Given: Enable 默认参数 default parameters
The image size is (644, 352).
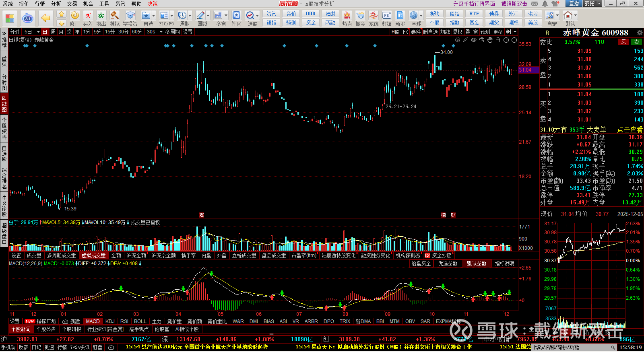Looking at the screenshot, I should click(x=477, y=263).
